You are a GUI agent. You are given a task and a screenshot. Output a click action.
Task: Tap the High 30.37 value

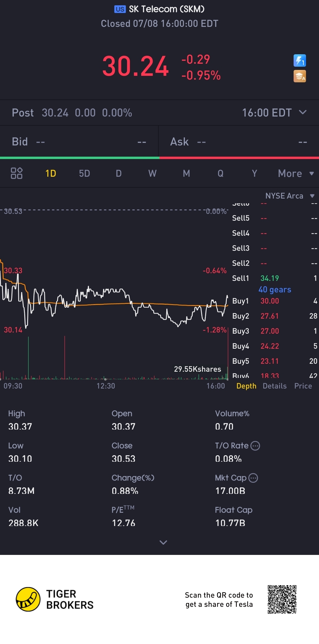click(20, 426)
